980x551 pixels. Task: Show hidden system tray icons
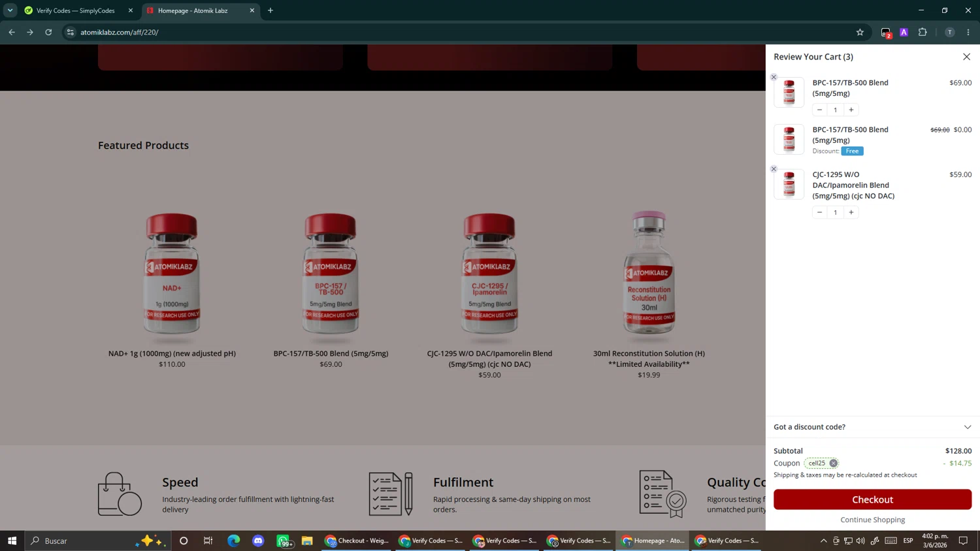tap(823, 541)
